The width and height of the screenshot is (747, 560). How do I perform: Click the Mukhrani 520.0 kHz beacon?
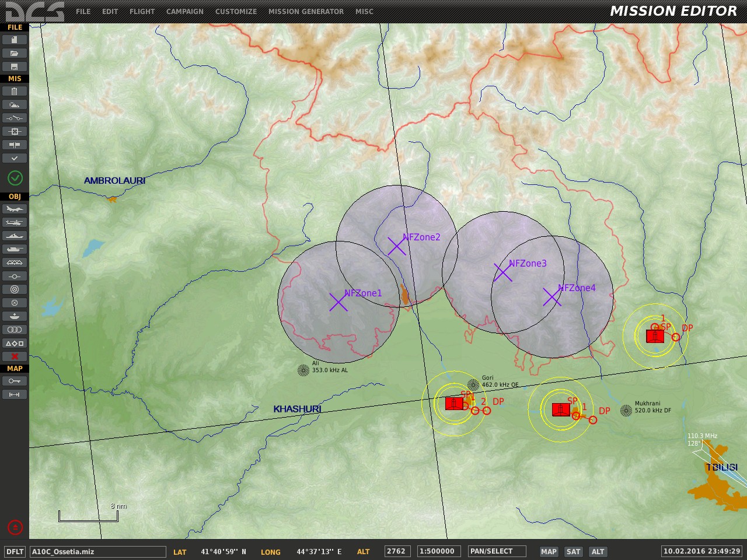[x=626, y=411]
